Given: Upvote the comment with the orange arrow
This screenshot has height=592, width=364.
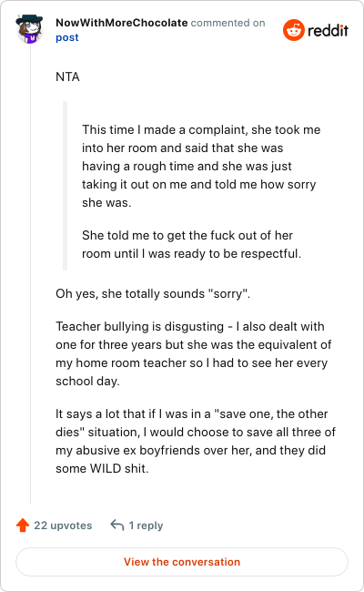Looking at the screenshot, I should click(x=23, y=526).
